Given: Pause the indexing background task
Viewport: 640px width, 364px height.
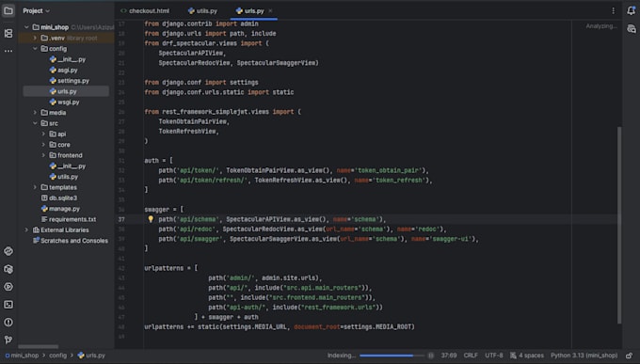Looking at the screenshot, I should click(431, 356).
